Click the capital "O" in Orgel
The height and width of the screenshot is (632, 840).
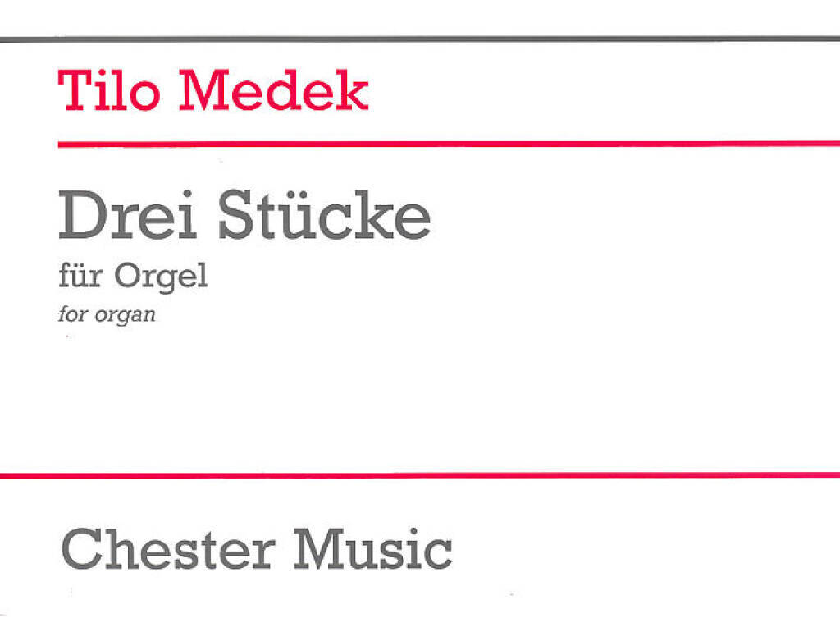[x=127, y=276]
